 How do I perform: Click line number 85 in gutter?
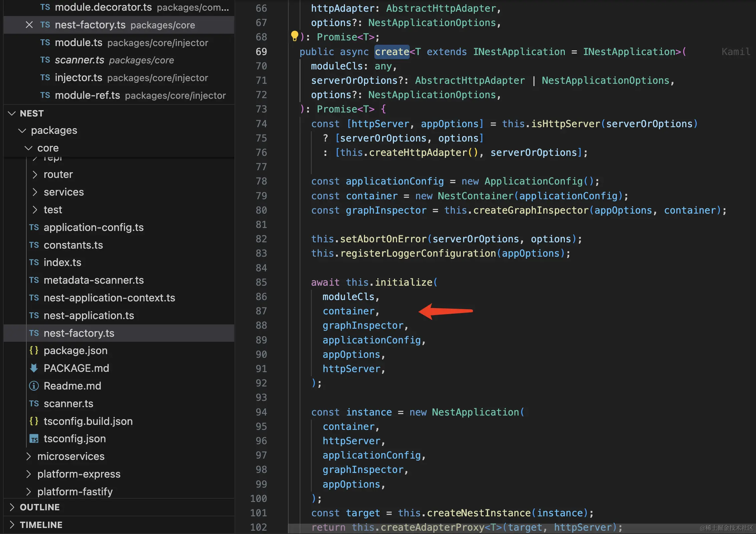coord(261,282)
